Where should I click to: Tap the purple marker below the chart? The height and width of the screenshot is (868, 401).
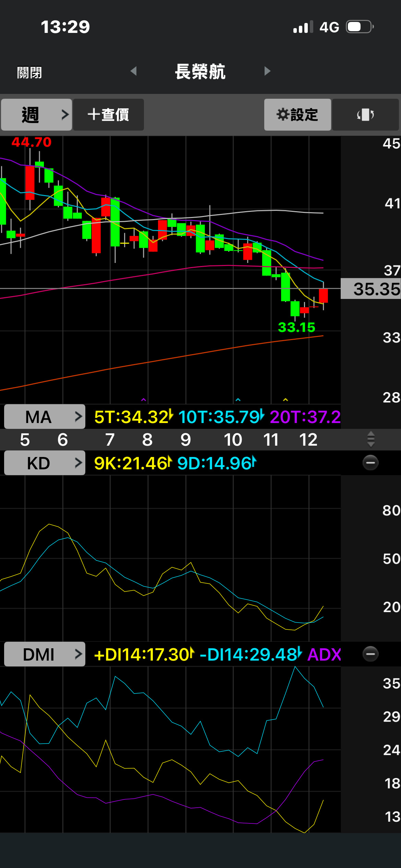pos(144,400)
